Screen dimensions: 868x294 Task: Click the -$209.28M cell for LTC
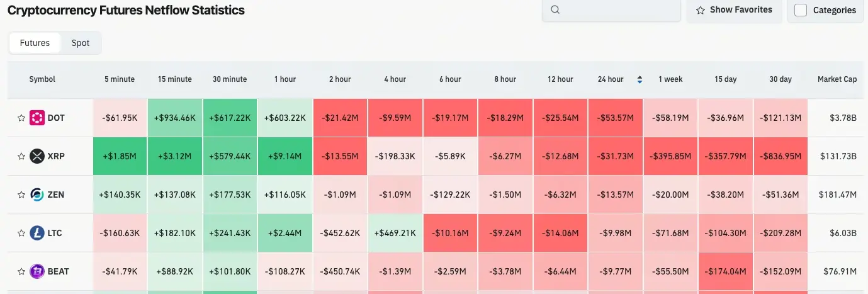[x=781, y=233]
